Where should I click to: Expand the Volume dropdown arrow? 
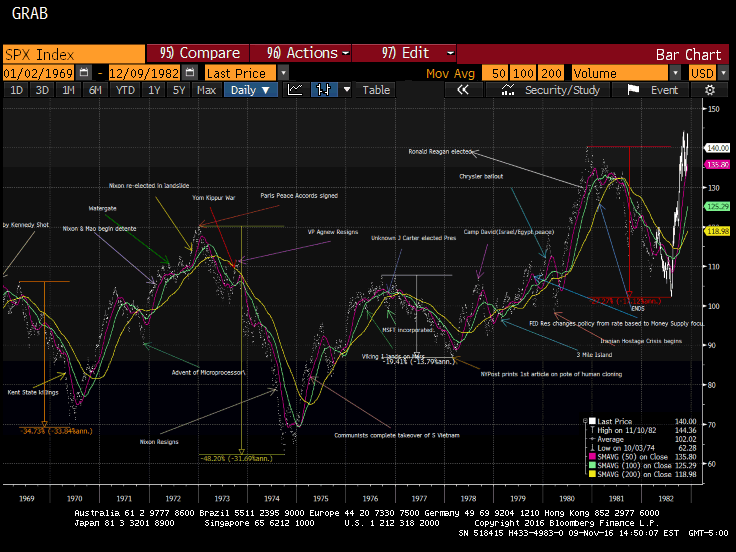point(675,73)
